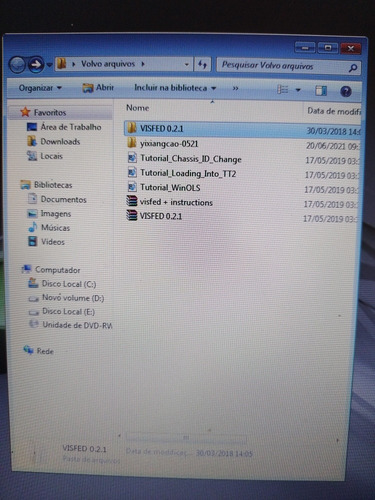The image size is (375, 500).
Task: Sort files by the Nome column
Action: pos(138,108)
